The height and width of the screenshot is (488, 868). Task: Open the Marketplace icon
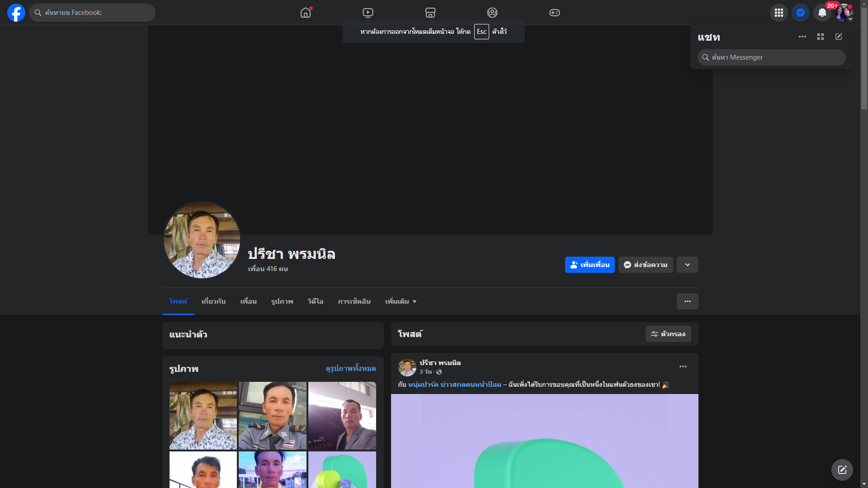430,13
